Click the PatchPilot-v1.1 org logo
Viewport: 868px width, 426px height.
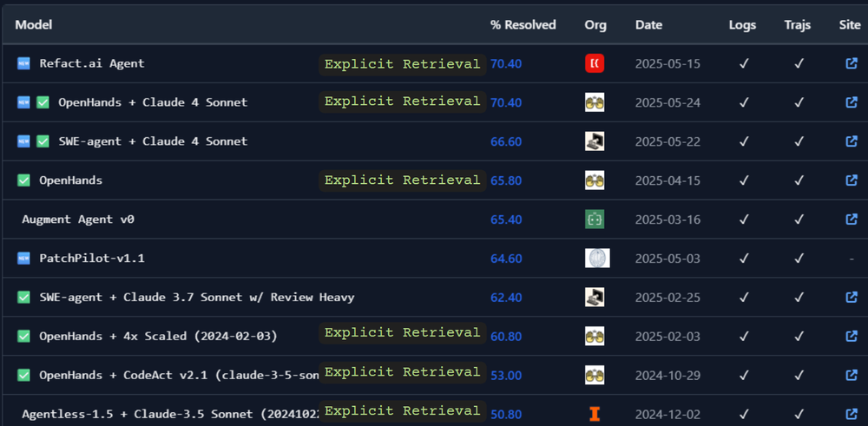coord(597,259)
